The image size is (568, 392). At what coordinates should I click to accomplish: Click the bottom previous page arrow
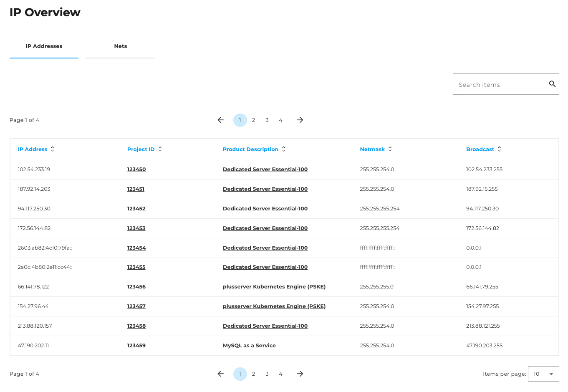pyautogui.click(x=221, y=374)
